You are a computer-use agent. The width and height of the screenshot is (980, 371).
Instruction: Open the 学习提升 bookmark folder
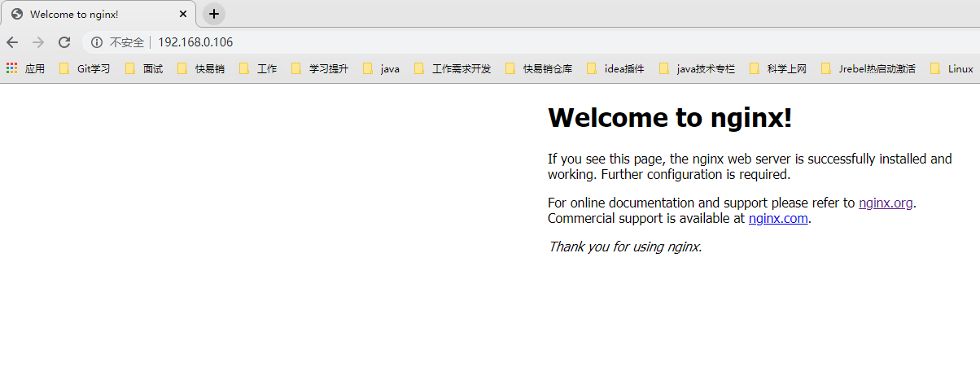pos(320,68)
